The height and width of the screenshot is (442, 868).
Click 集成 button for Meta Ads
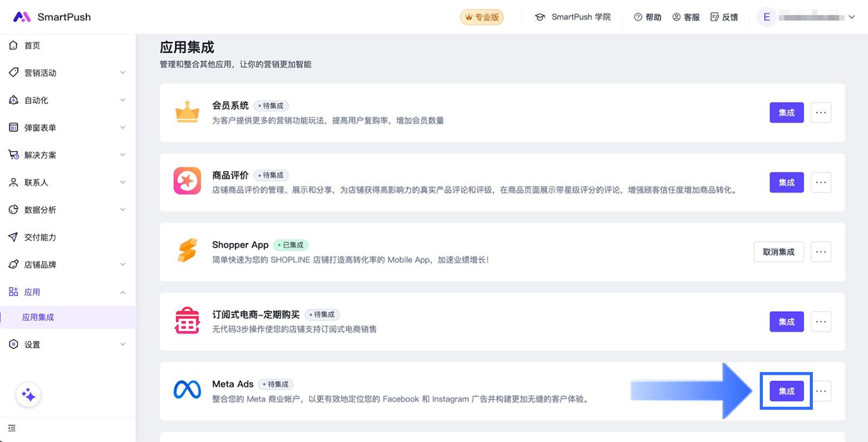click(786, 391)
